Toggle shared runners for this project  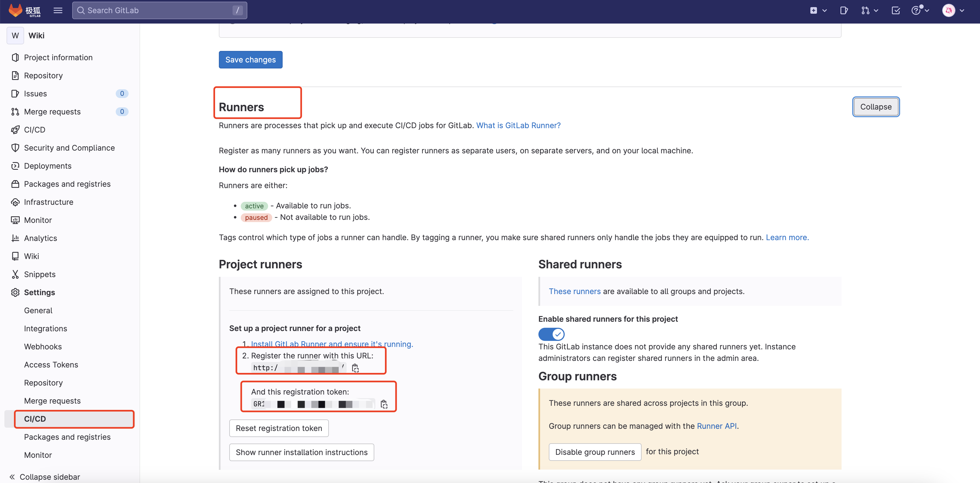(x=551, y=334)
